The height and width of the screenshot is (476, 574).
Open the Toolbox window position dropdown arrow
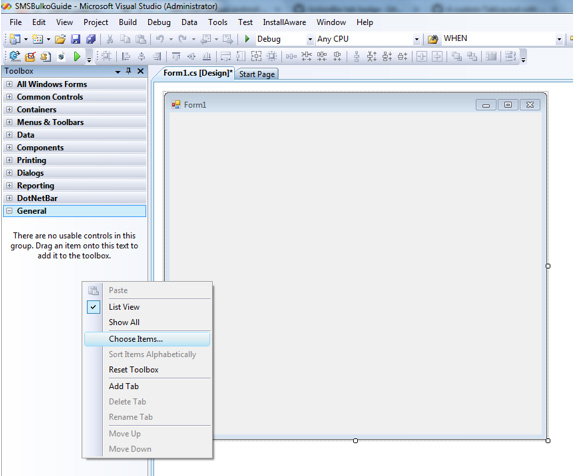[x=118, y=72]
